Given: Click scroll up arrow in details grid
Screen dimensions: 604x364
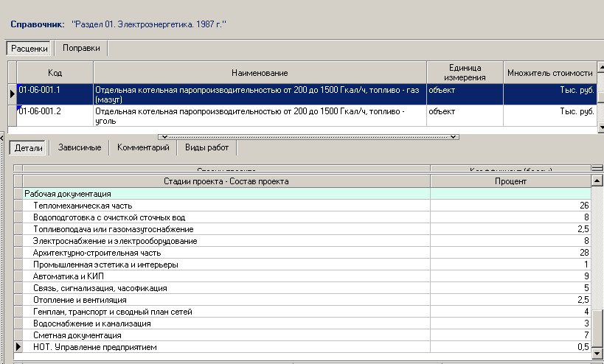Looking at the screenshot, I should pos(597,181).
